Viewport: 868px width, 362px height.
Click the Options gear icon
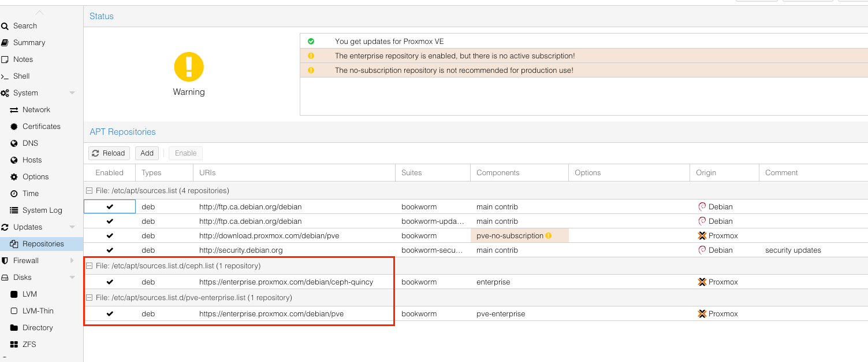(x=14, y=177)
